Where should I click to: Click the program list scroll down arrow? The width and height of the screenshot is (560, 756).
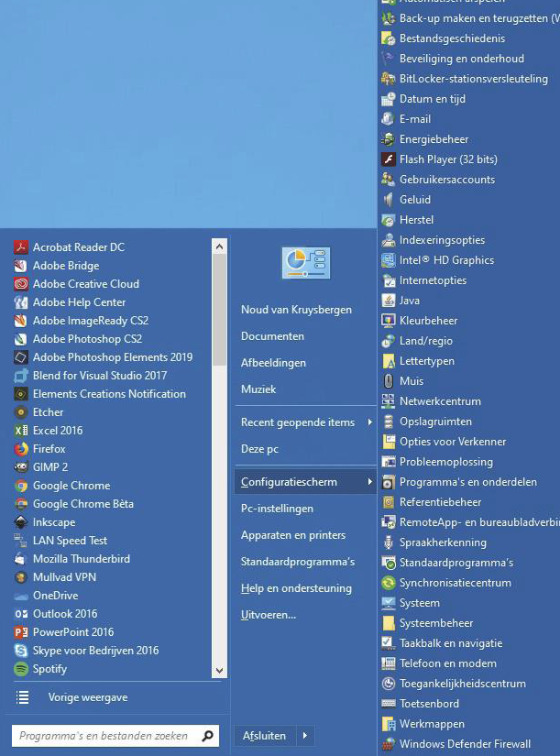click(x=219, y=670)
